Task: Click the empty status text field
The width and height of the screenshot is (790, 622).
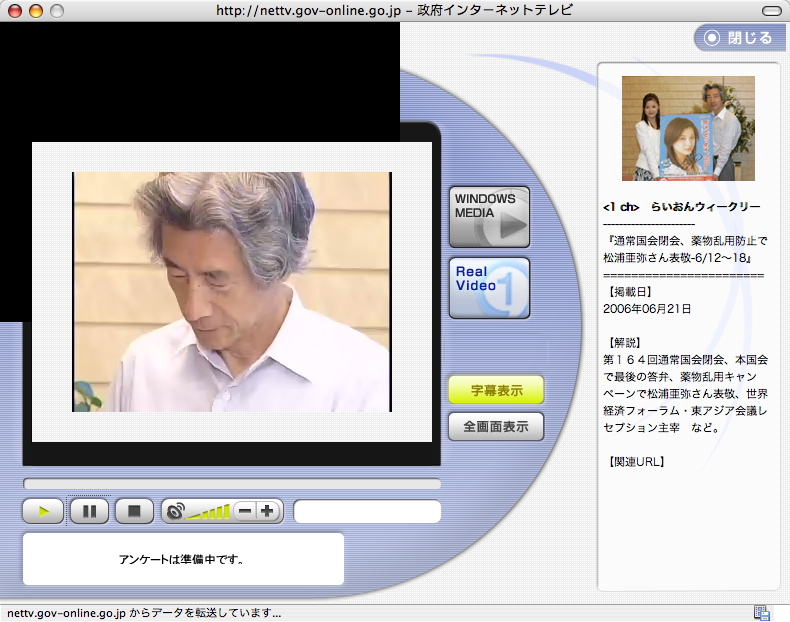Action: tap(367, 512)
